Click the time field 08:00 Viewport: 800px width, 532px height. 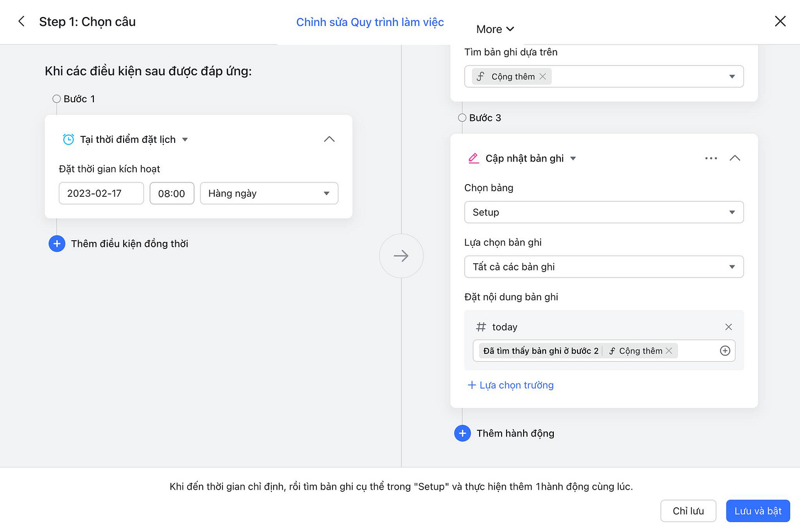172,193
